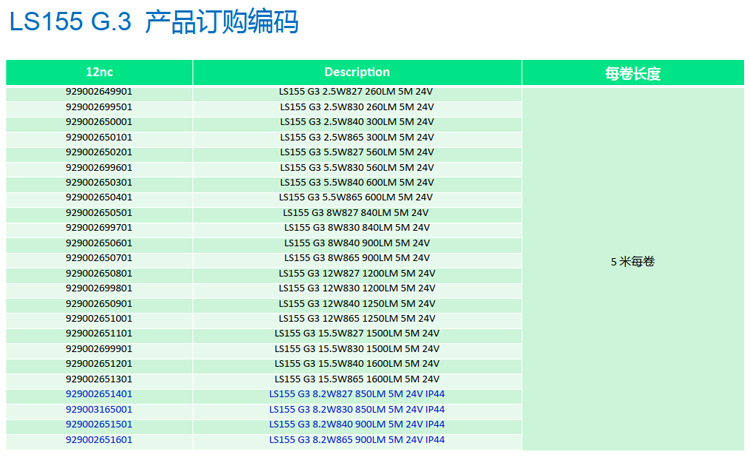
Task: Click the 每卷长度 column header
Action: (x=633, y=73)
